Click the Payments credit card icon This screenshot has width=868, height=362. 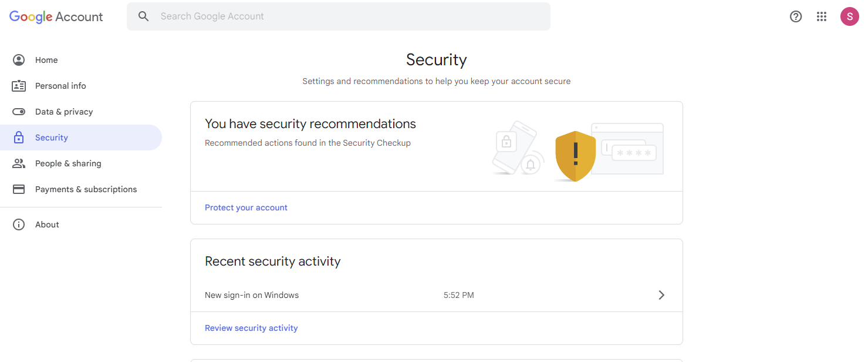[19, 189]
